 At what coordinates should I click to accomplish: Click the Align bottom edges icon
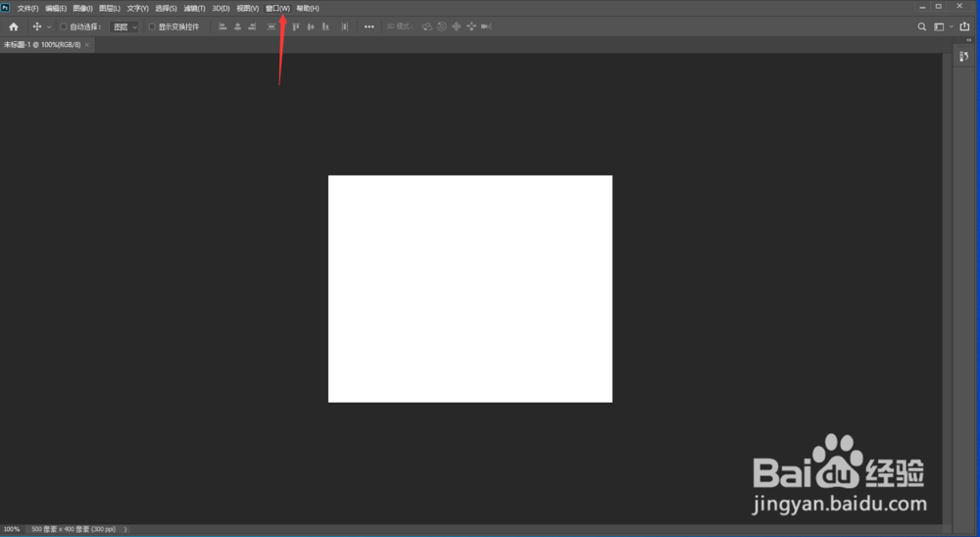tap(325, 26)
